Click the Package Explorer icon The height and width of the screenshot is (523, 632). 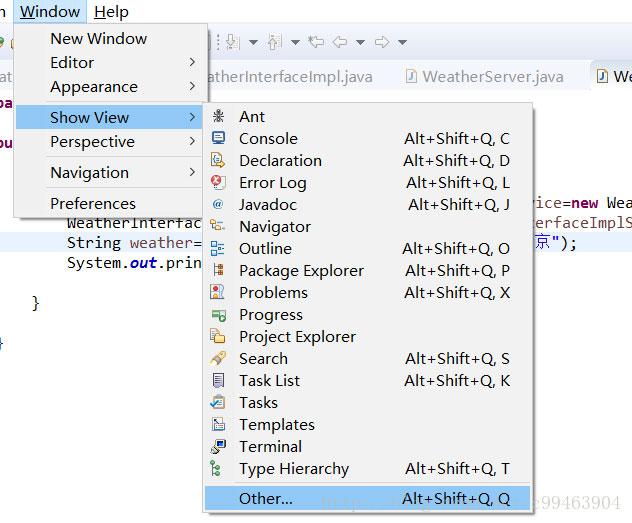pyautogui.click(x=218, y=271)
